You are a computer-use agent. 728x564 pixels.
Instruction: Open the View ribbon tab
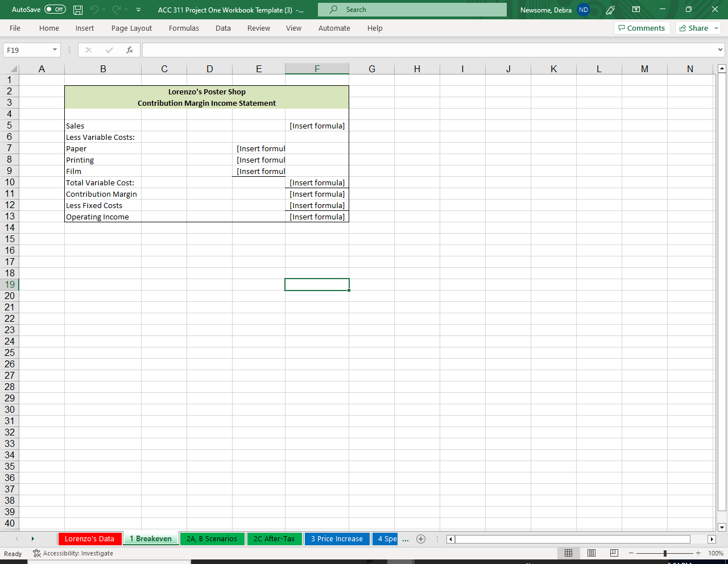(293, 28)
